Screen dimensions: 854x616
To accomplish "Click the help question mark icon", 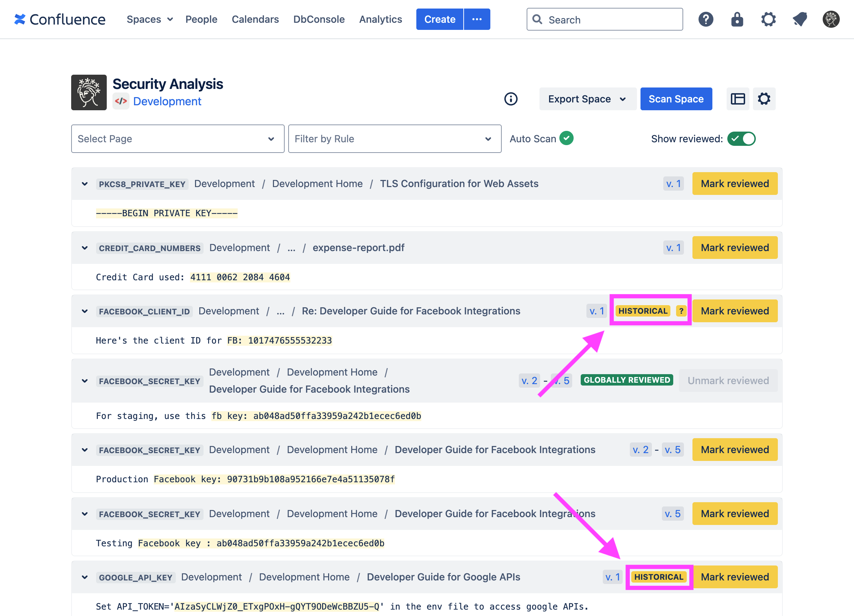I will (x=705, y=19).
